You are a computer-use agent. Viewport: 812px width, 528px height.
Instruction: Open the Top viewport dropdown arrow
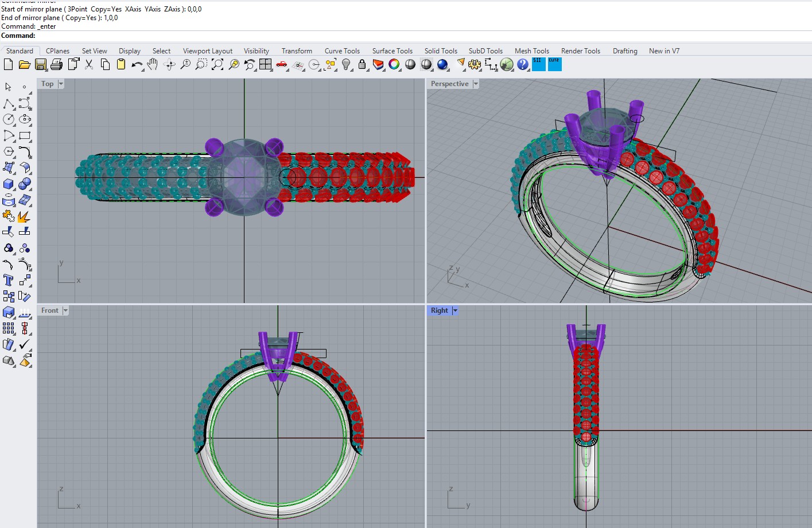click(61, 84)
